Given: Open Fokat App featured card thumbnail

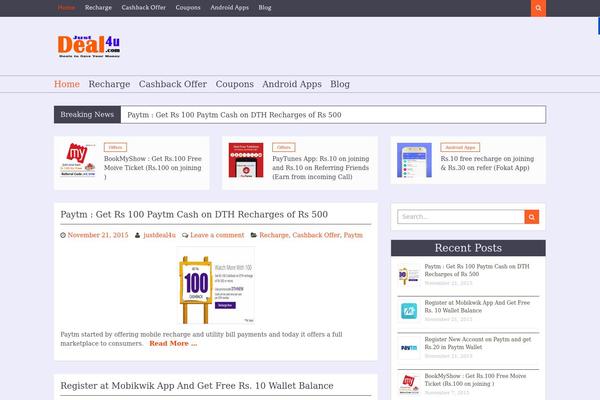Looking at the screenshot, I should [414, 160].
